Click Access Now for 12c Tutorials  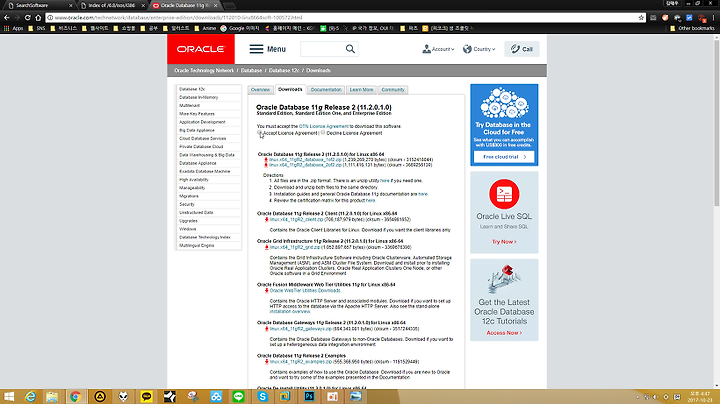pos(504,333)
